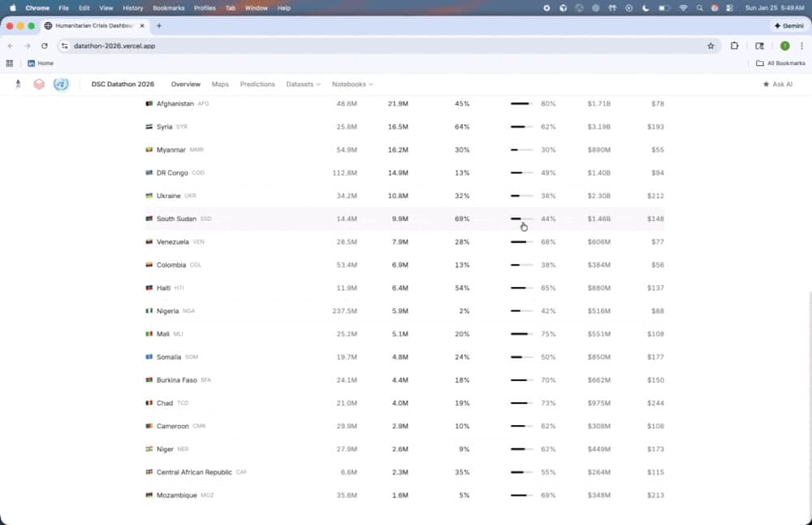Click the Spotlight search icon in the menu bar
Viewport: 812px width, 525px height.
700,8
